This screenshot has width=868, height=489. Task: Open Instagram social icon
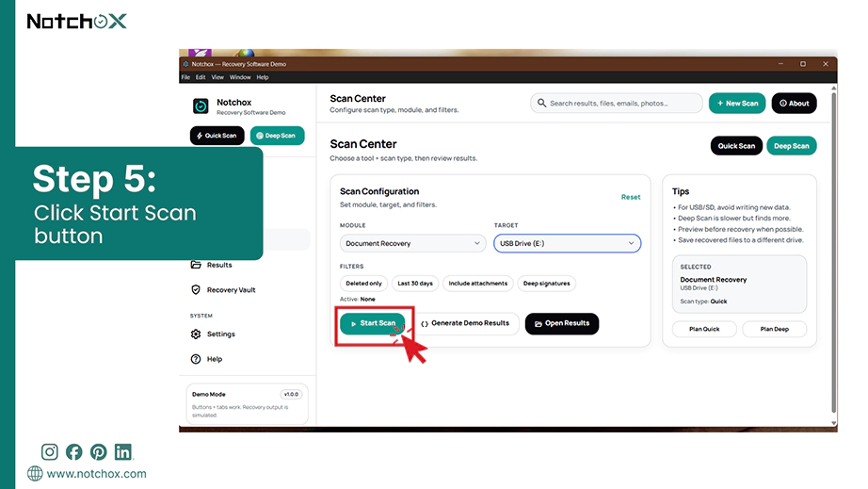point(49,452)
